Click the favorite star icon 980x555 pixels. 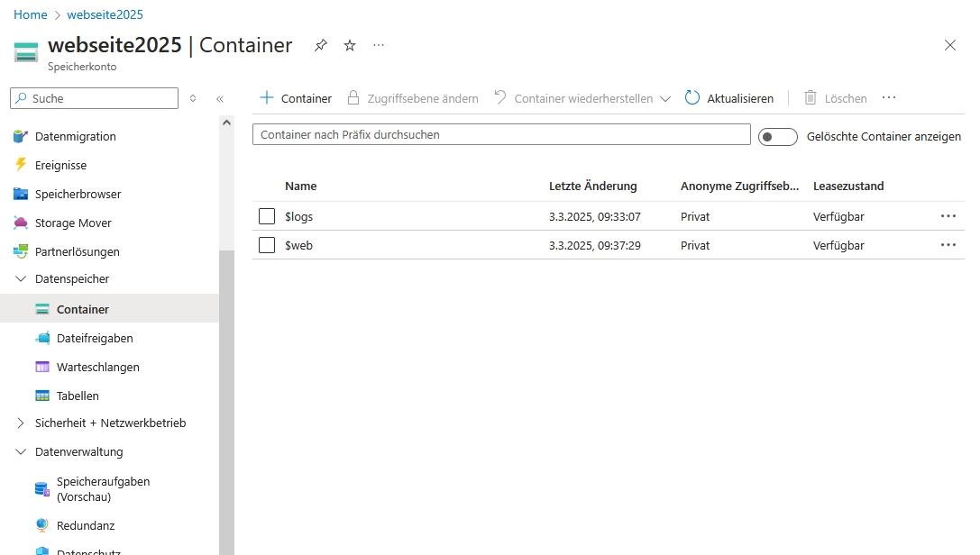pos(350,46)
